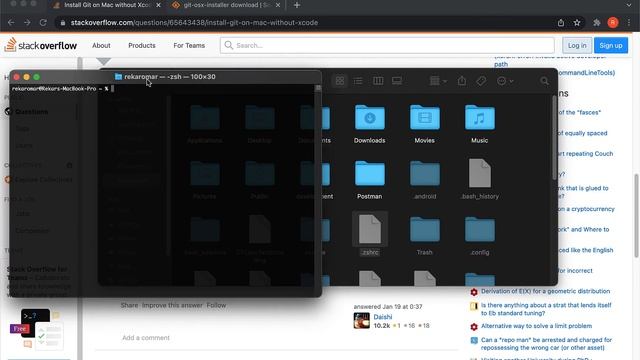Screen dimensions: 640x360
Task: Select the Postman folder in Finder
Action: point(369,180)
